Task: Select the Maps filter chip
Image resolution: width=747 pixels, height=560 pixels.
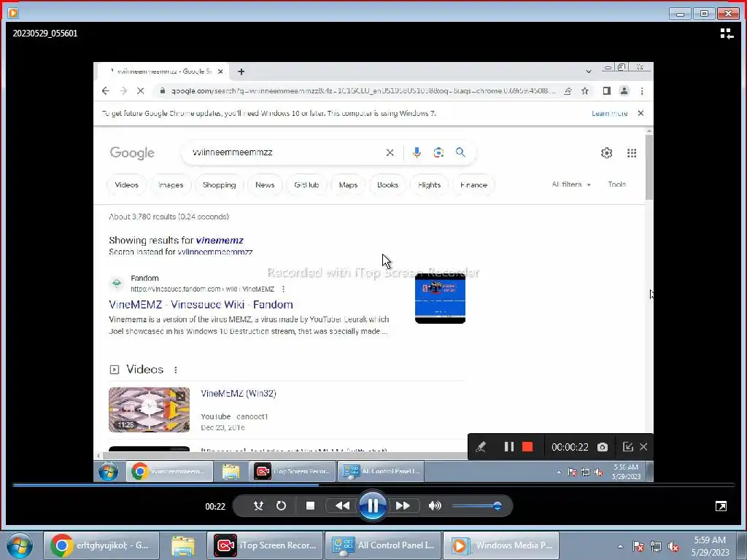Action: 348,184
